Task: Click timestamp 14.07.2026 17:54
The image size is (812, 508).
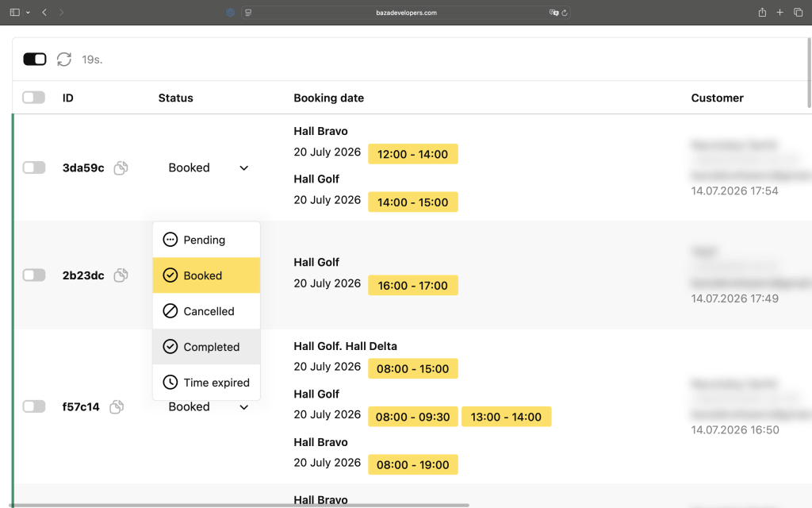Action: coord(735,190)
